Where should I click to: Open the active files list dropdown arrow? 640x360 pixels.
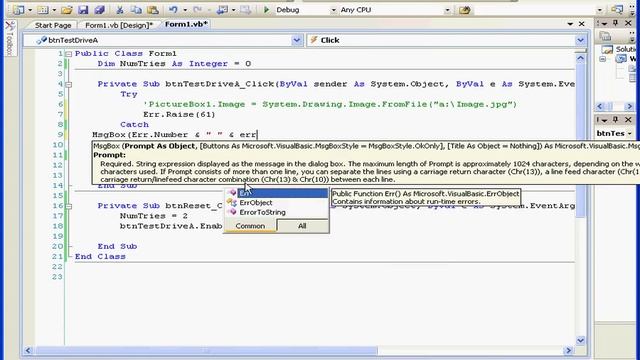click(x=570, y=24)
